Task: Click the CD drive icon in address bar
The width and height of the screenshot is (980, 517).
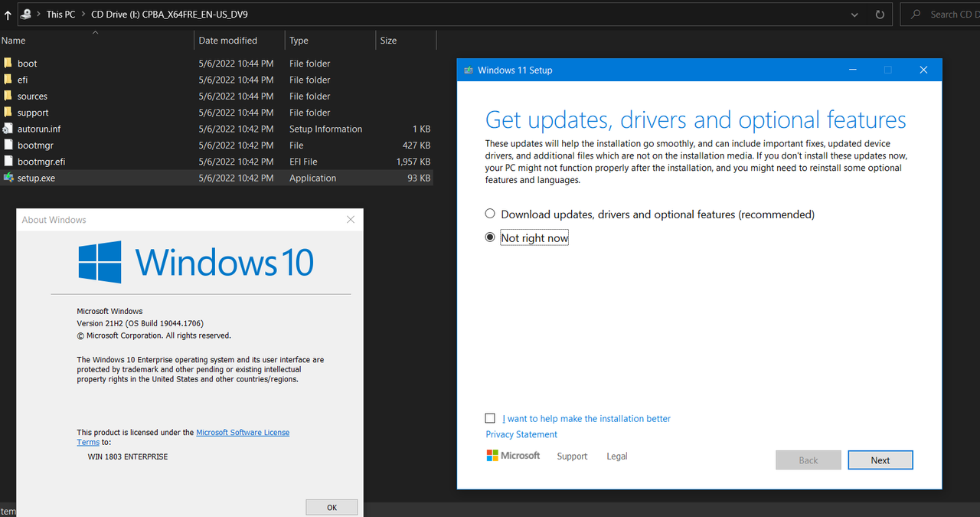Action: tap(25, 14)
